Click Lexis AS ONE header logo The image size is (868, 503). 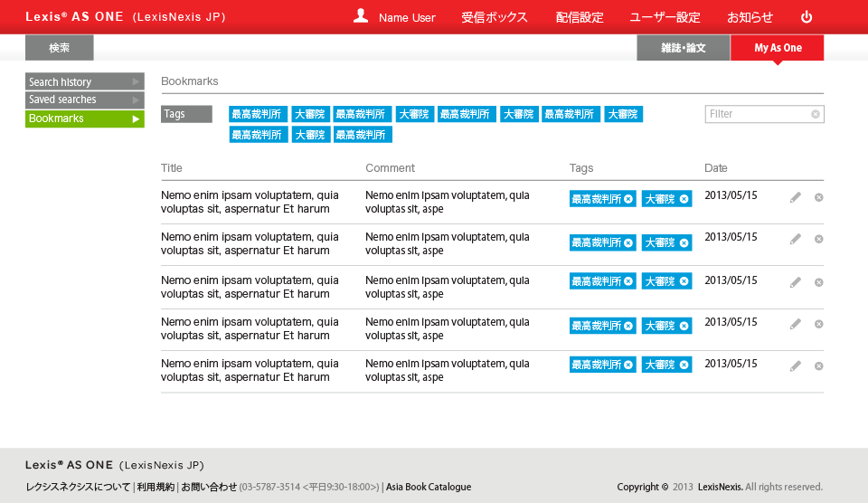click(126, 16)
